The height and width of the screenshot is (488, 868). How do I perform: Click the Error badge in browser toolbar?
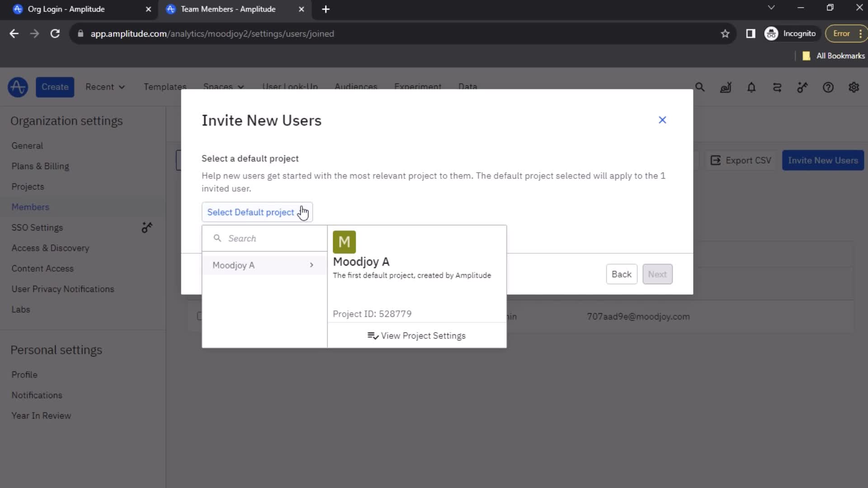click(845, 33)
